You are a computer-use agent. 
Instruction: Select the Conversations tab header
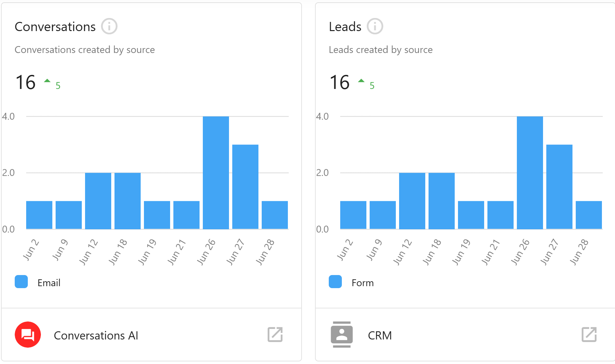(x=55, y=26)
